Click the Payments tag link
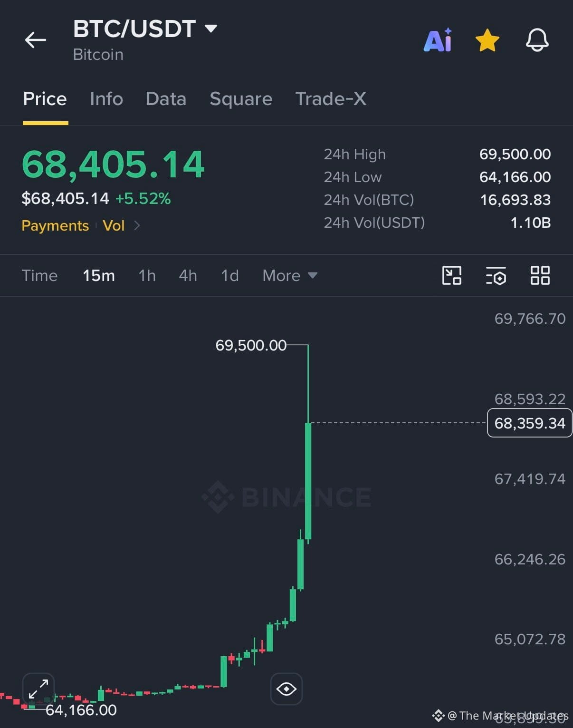573x728 pixels. [55, 225]
